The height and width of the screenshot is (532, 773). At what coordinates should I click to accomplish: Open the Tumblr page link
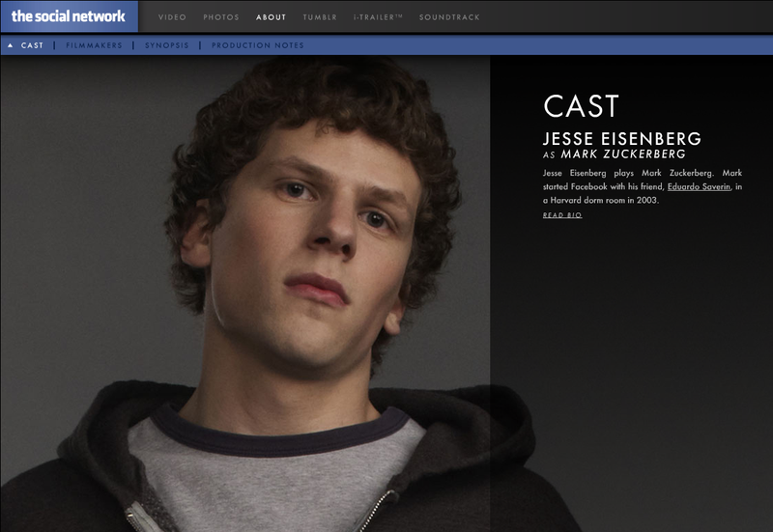[320, 17]
